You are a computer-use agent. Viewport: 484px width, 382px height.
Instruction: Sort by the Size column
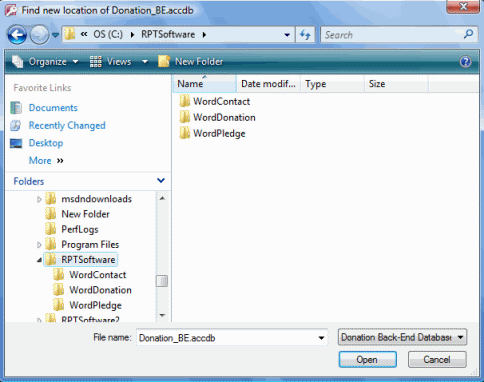tap(396, 84)
